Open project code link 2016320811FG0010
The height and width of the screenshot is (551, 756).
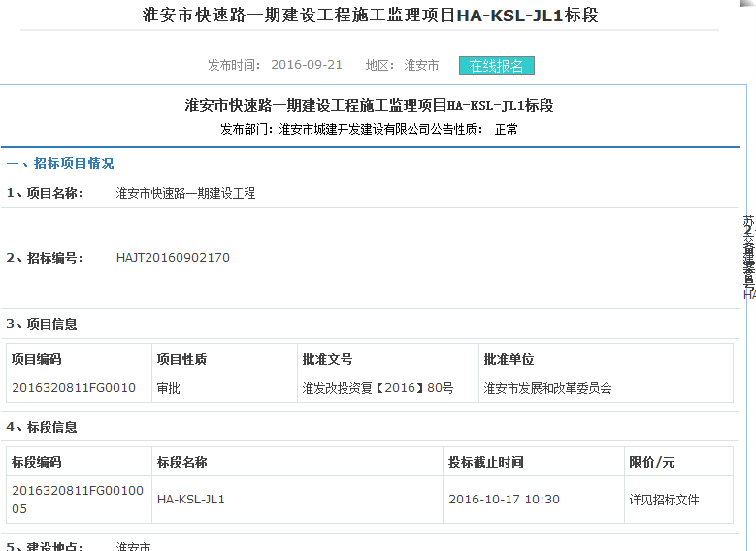click(74, 388)
